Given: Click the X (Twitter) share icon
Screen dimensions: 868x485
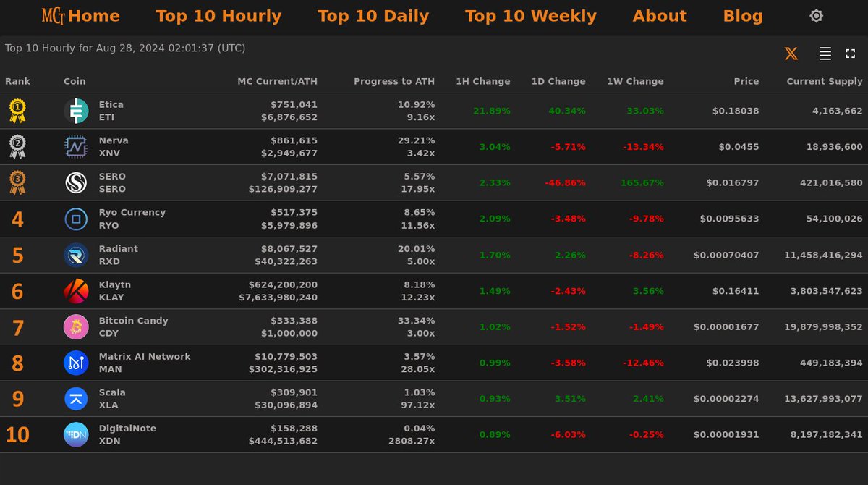Looking at the screenshot, I should coord(791,54).
